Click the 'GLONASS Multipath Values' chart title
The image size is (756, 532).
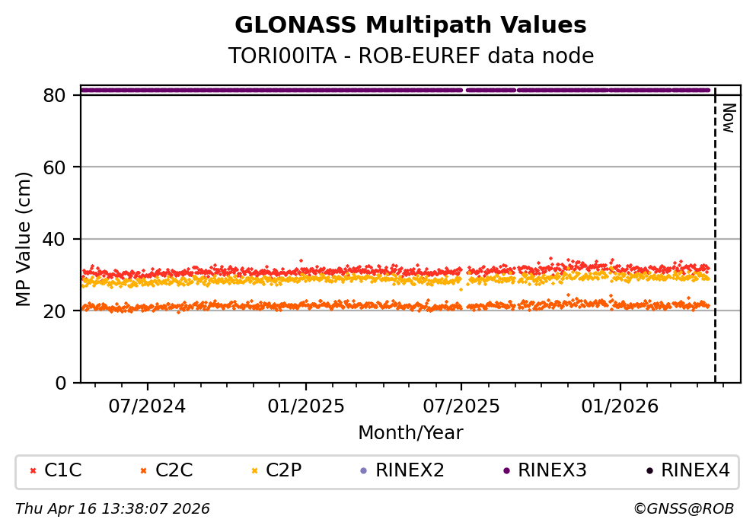point(410,26)
